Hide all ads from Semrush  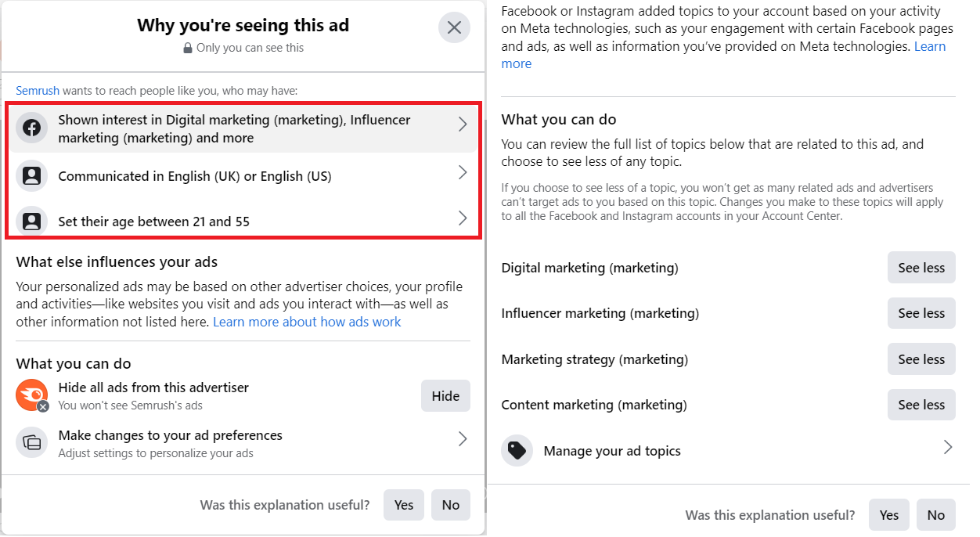445,396
